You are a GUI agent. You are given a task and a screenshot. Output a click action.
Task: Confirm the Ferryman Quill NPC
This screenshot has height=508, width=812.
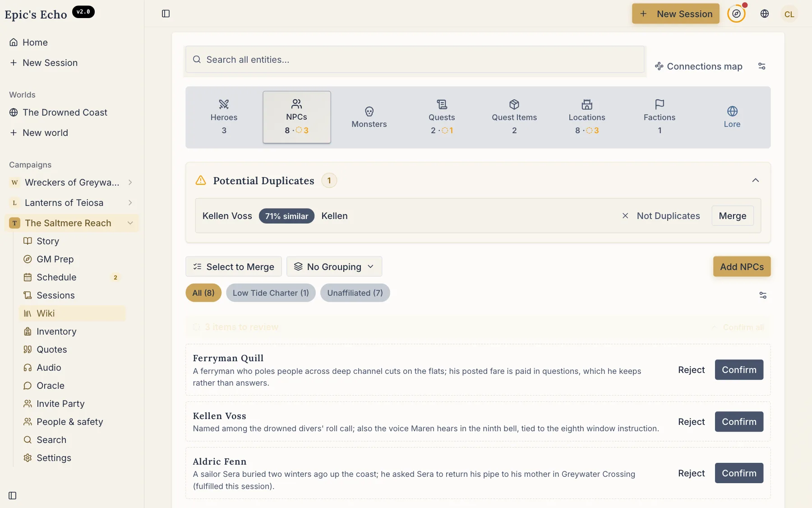coord(739,370)
